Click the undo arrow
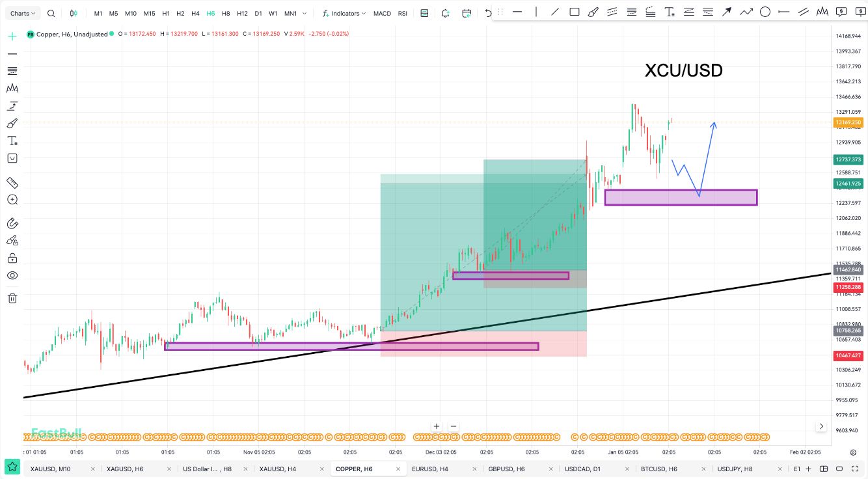 tap(489, 13)
